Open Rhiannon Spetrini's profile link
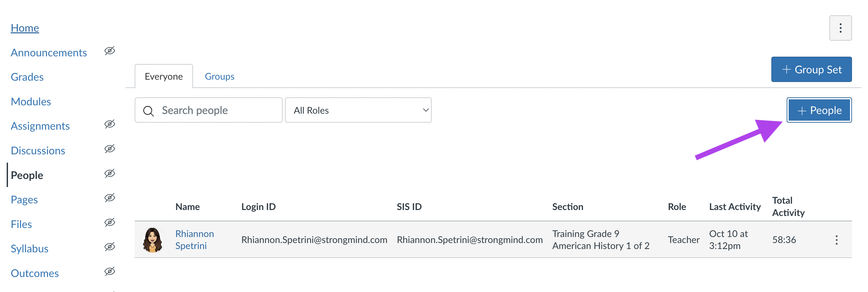The image size is (868, 292). [x=194, y=240]
